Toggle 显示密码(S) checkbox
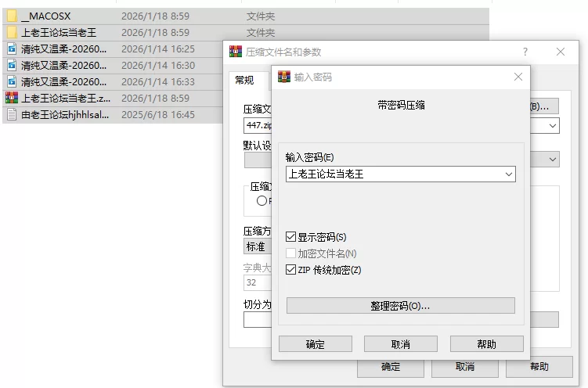This screenshot has height=388, width=588. (x=290, y=237)
